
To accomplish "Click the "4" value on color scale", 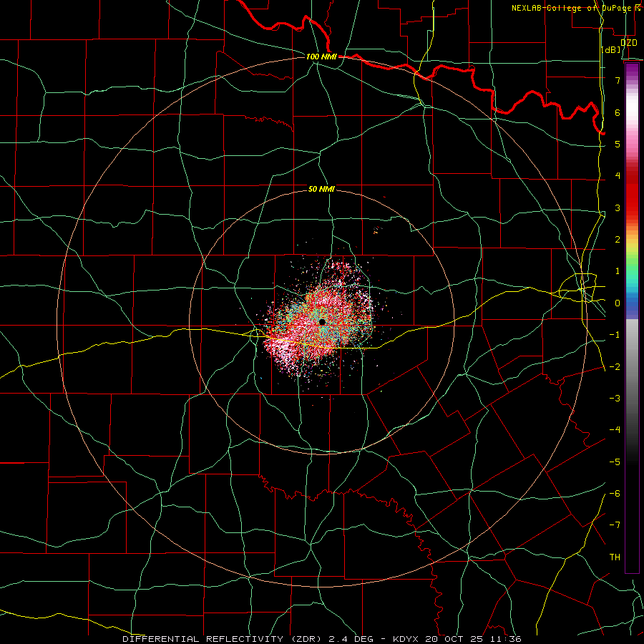I will 618,176.
